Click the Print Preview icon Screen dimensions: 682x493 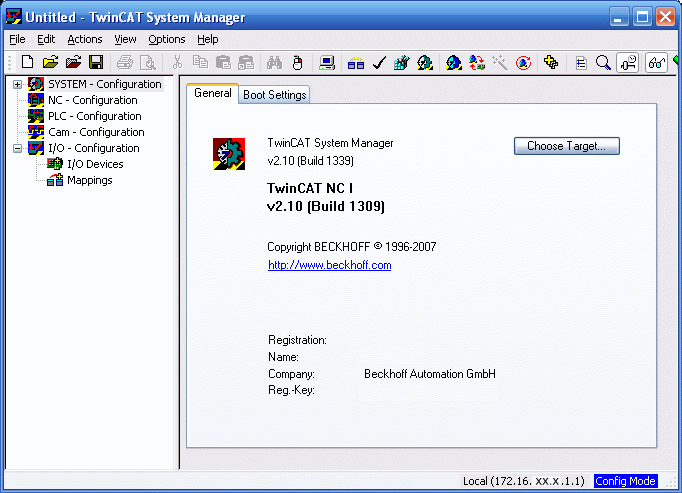[x=148, y=63]
